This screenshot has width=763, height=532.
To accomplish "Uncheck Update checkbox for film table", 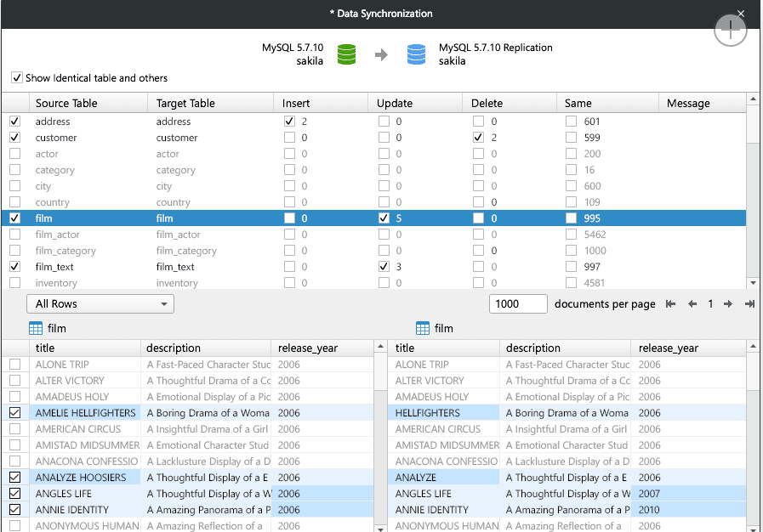I will coord(384,218).
